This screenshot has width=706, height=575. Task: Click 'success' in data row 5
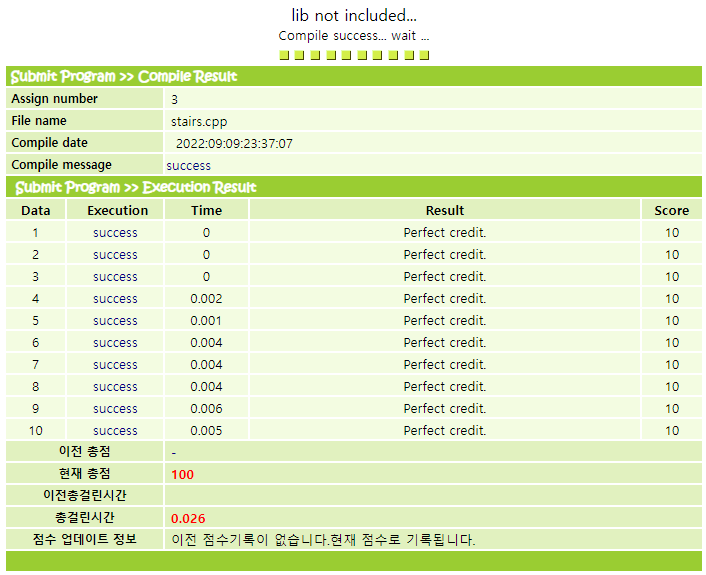115,321
